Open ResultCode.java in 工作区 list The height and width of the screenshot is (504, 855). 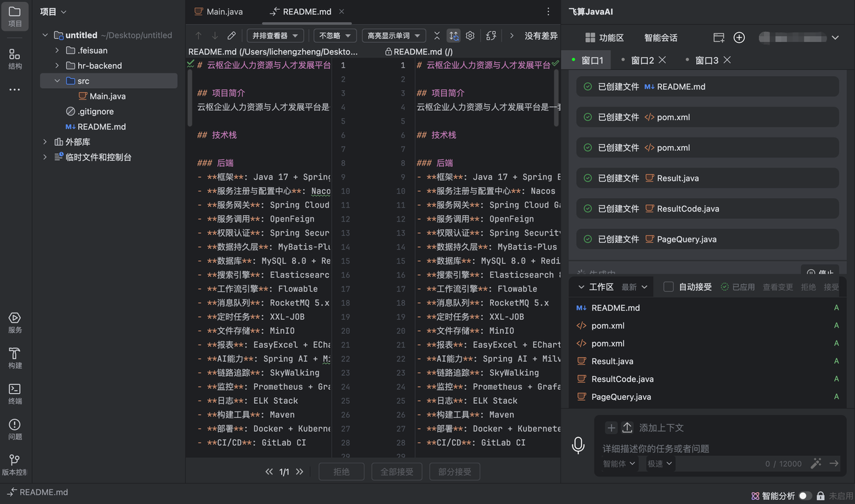point(623,379)
